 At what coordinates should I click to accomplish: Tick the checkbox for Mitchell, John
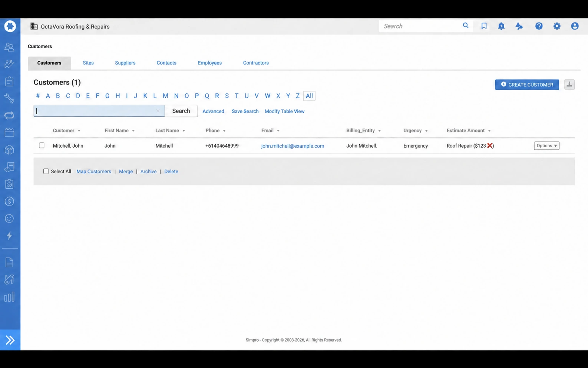click(x=42, y=145)
